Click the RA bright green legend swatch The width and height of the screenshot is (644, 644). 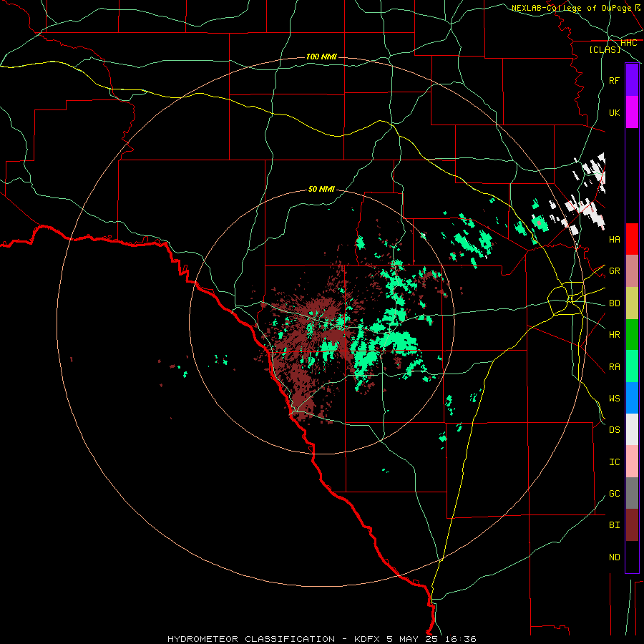click(x=632, y=366)
